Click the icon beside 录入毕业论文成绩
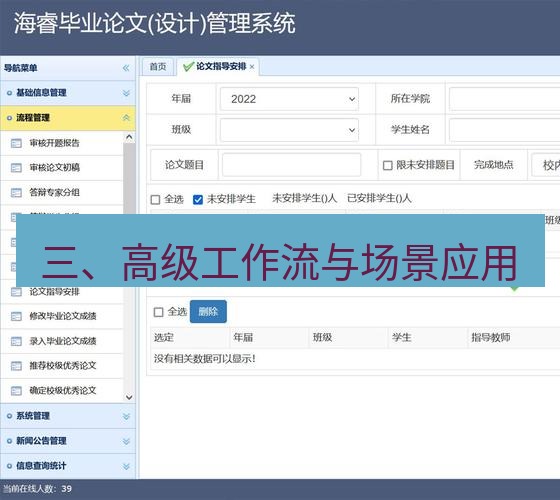560x500 pixels. pos(16,341)
